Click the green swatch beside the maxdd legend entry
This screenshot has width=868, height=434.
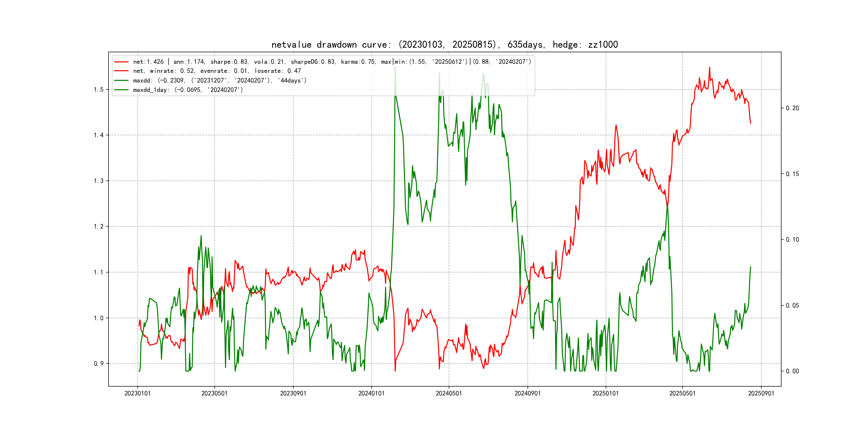121,81
